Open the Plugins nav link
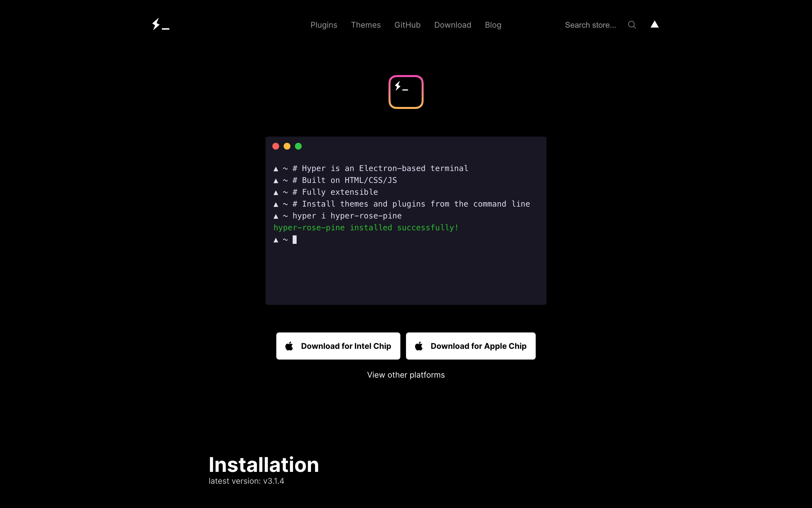The height and width of the screenshot is (508, 812). (x=323, y=25)
